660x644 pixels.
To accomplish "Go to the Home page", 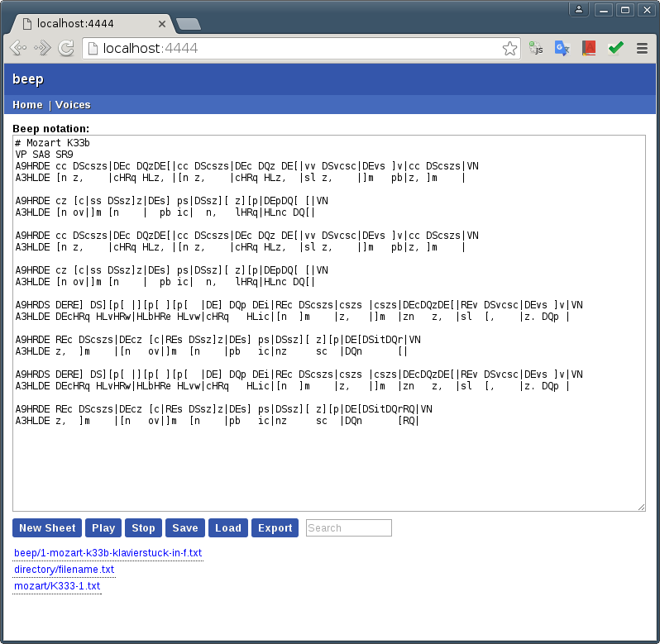I will point(27,105).
